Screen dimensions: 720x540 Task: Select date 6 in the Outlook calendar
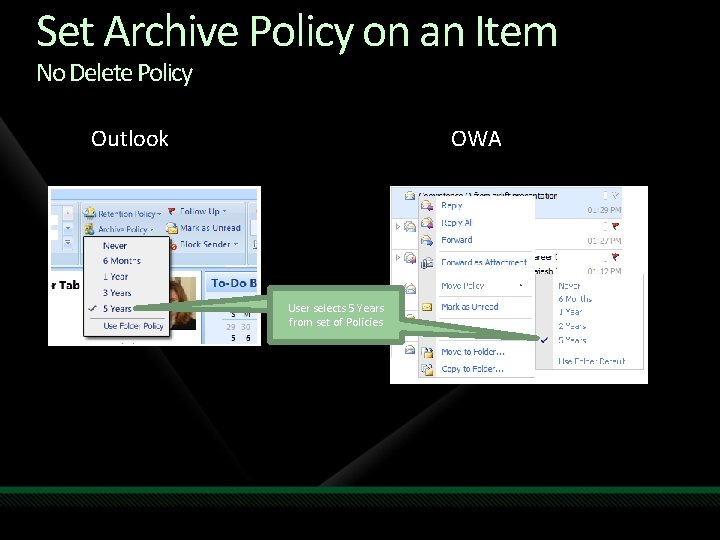click(x=248, y=338)
